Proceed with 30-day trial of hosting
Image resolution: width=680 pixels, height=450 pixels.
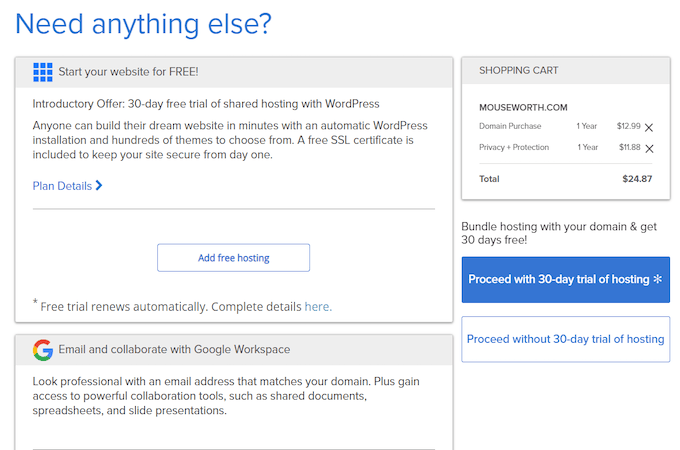(x=566, y=280)
